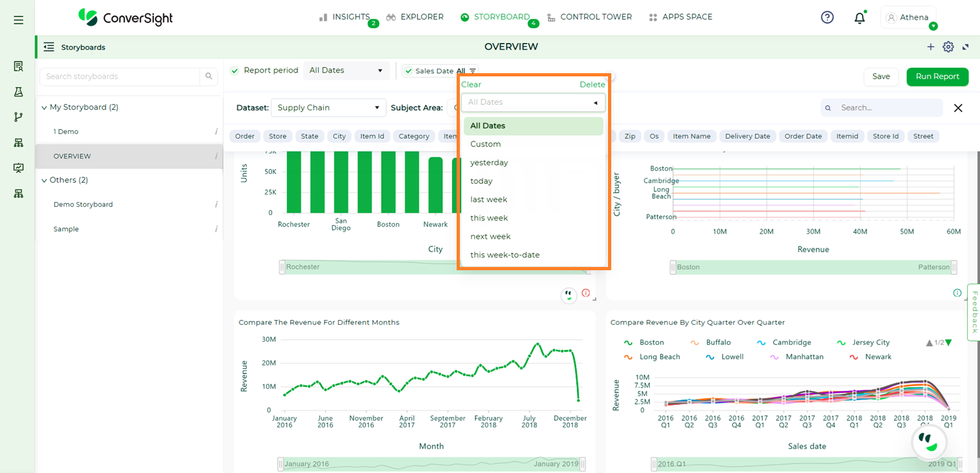The width and height of the screenshot is (980, 473).
Task: Close the dataset bar with X icon
Action: point(958,108)
